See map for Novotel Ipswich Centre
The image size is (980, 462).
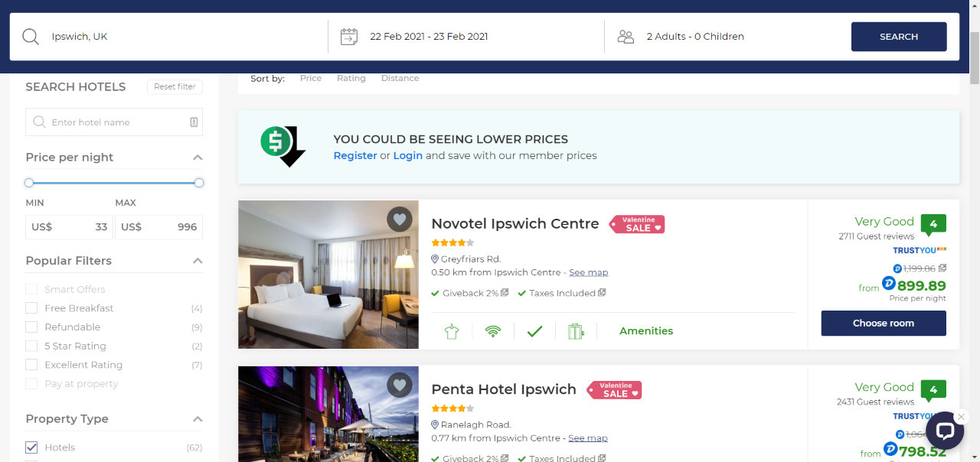click(589, 272)
